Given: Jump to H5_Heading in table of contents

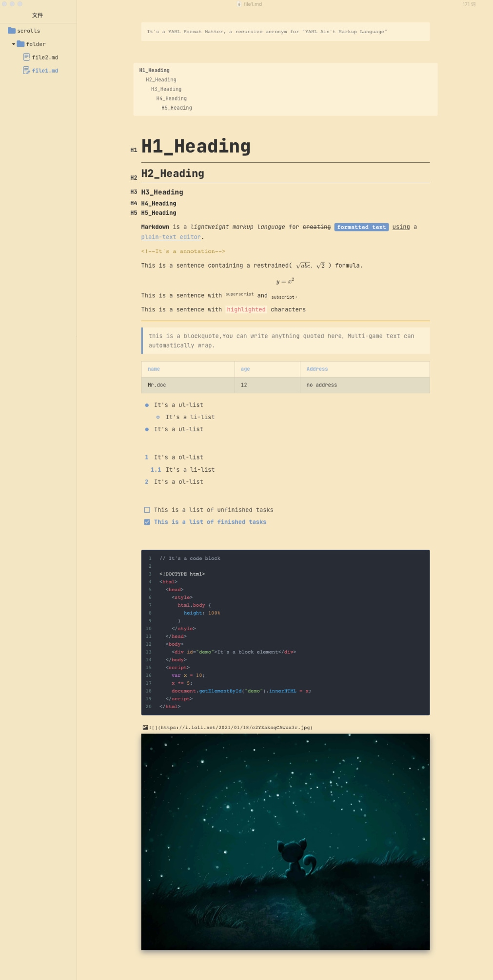Looking at the screenshot, I should 177,108.
